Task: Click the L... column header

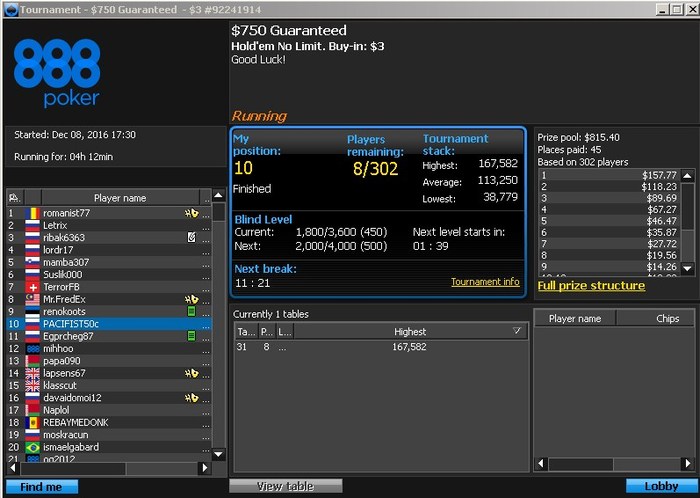Action: [x=284, y=332]
